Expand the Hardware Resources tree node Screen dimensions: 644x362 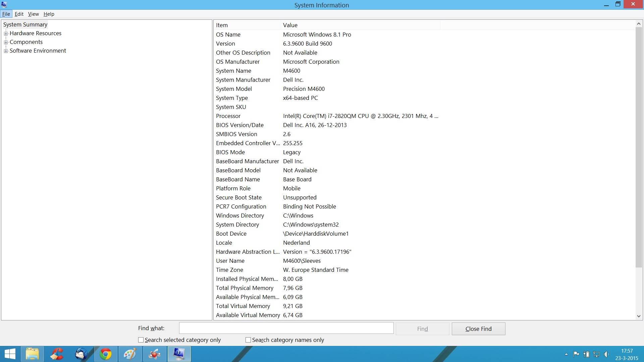click(6, 34)
